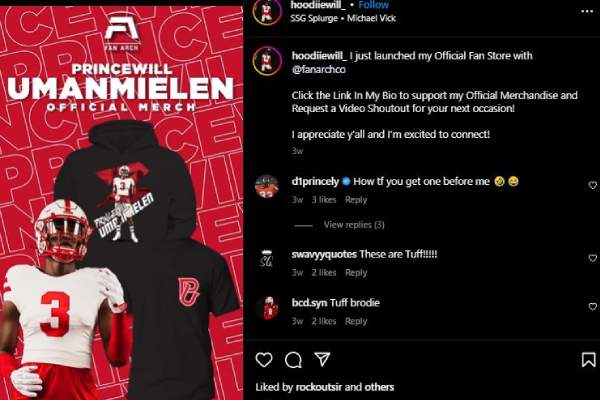
Task: Open the @fanarchco mention link
Action: click(319, 69)
